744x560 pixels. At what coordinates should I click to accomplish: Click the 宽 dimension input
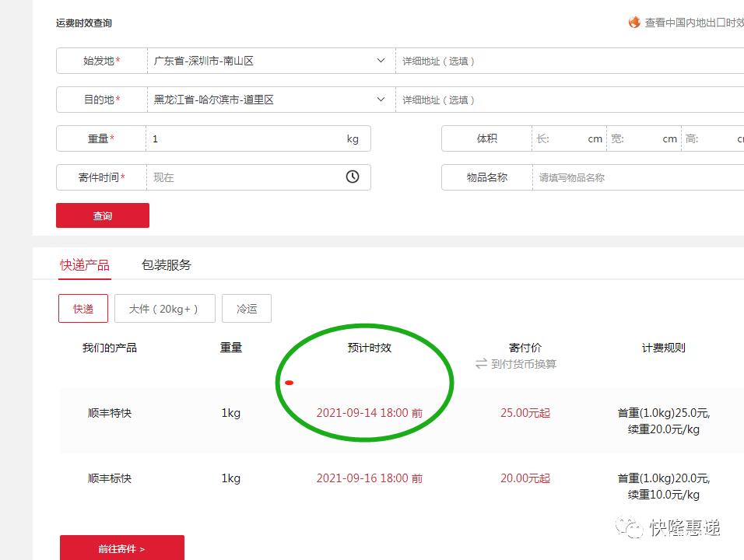click(x=644, y=138)
